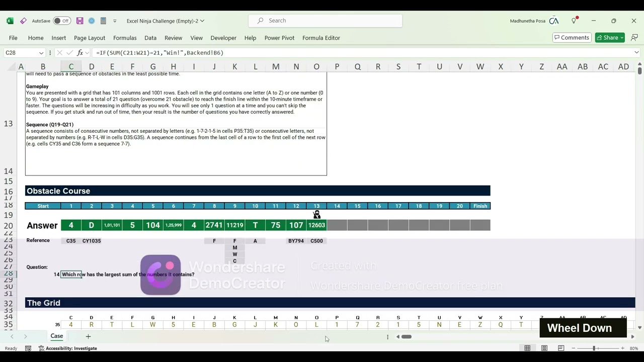Screen dimensions: 644x362
Task: Open the Power Pivot tab
Action: (x=279, y=38)
